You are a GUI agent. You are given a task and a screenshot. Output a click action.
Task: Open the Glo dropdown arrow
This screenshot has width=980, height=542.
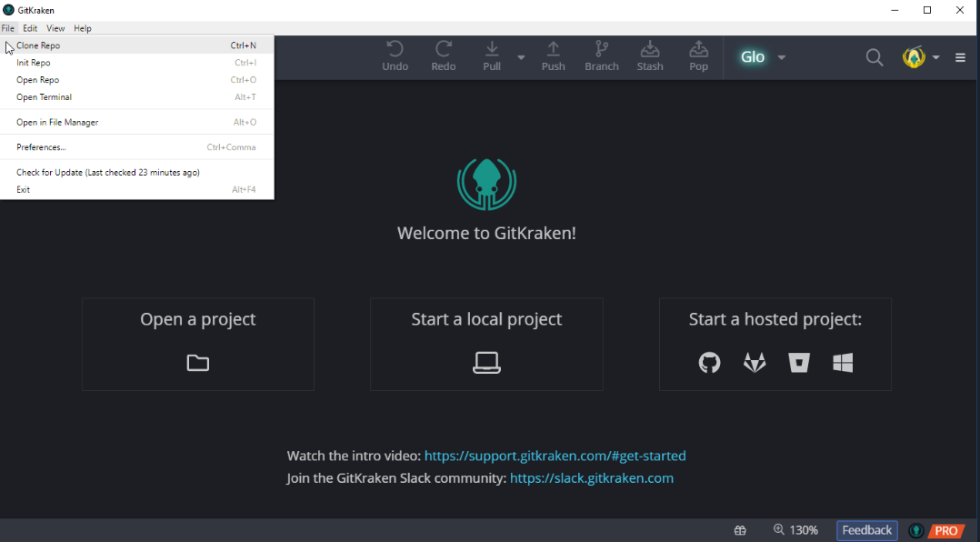(782, 57)
